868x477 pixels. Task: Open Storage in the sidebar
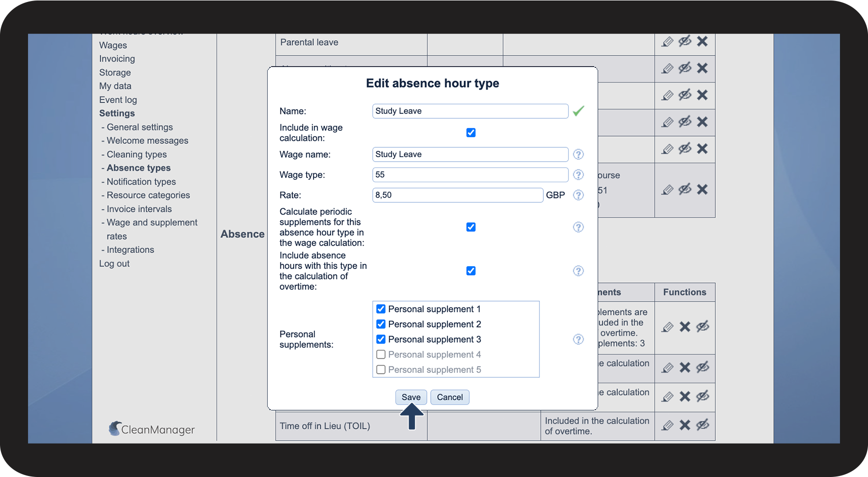pos(115,73)
